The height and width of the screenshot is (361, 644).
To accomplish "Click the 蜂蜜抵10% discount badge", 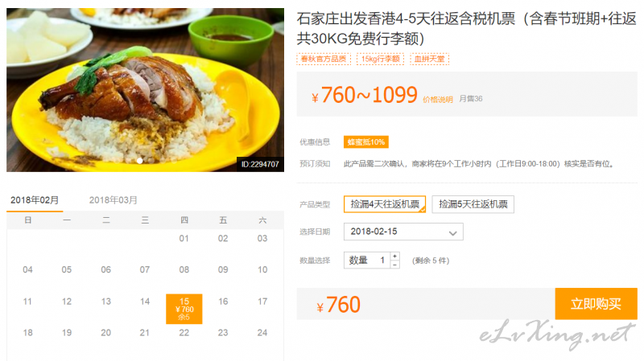I will click(x=366, y=142).
